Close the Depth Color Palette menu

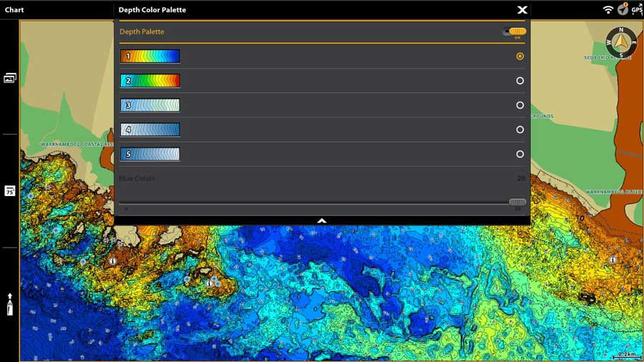coord(522,10)
